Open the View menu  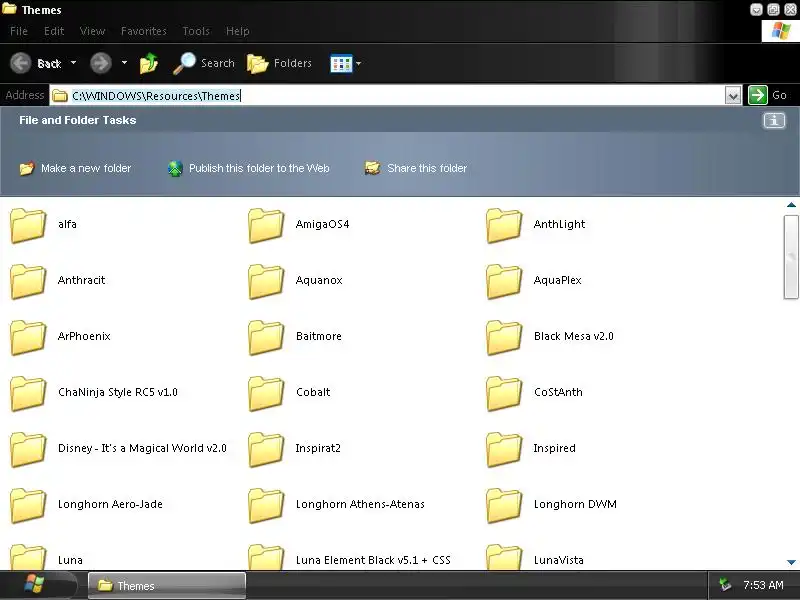tap(92, 31)
